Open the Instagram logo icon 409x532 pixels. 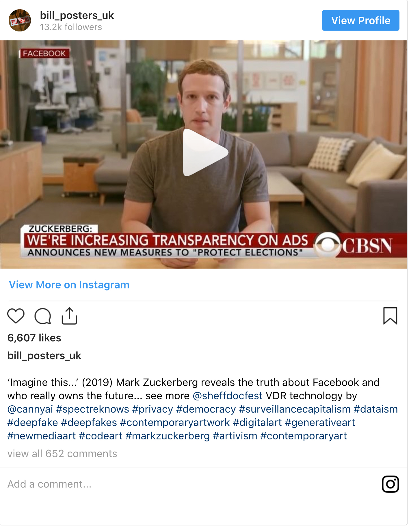coord(390,484)
